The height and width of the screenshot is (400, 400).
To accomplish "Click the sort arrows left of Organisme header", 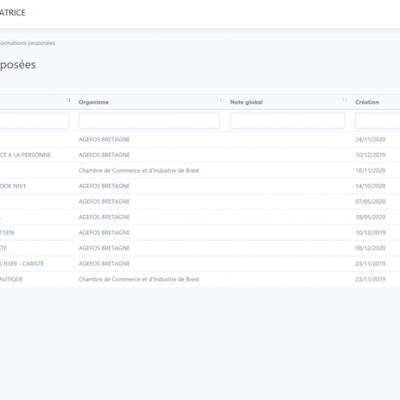I will pyautogui.click(x=68, y=100).
